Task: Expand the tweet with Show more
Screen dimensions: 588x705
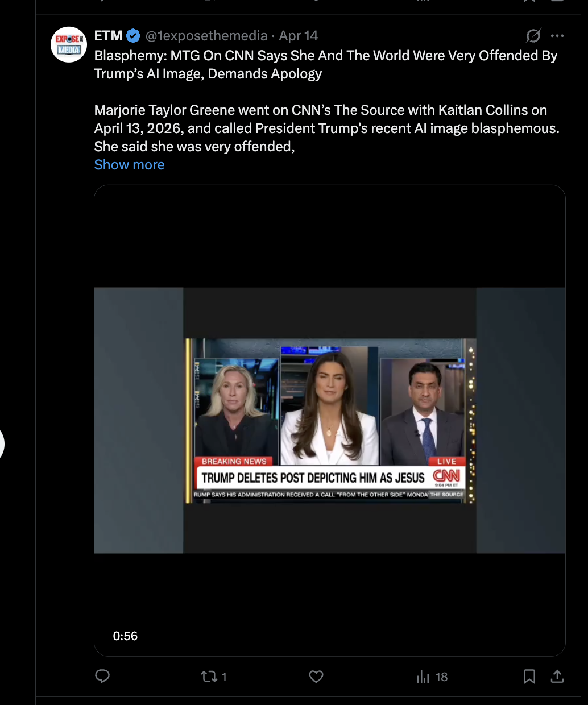Action: click(x=129, y=165)
